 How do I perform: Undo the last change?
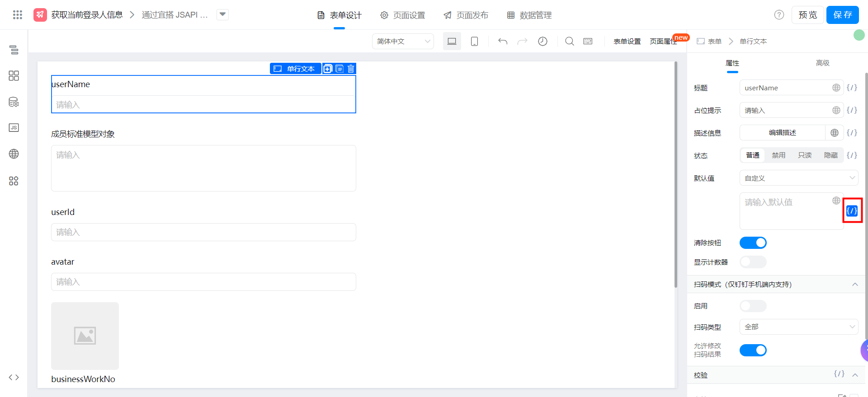503,41
